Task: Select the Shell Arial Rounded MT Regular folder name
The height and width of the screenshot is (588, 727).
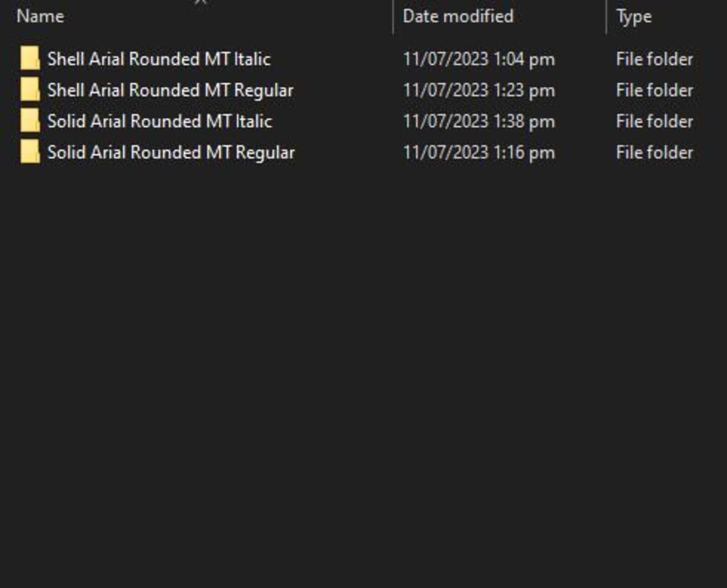Action: 170,91
